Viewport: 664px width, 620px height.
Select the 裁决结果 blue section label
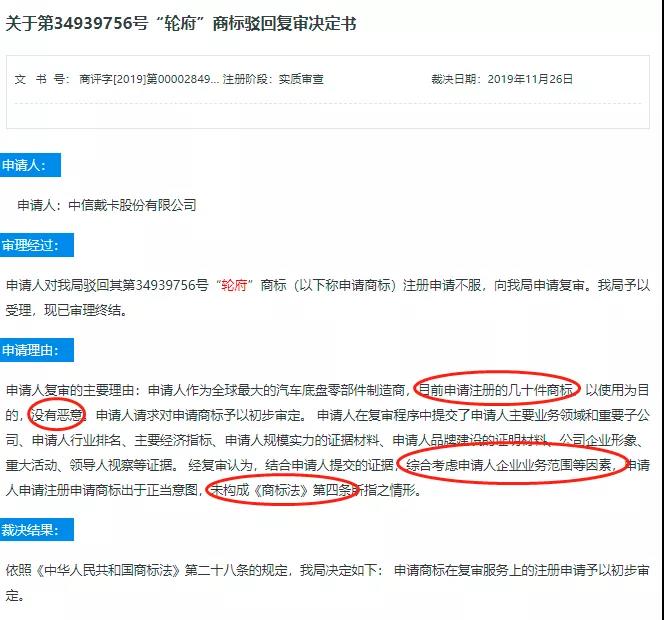(36, 529)
